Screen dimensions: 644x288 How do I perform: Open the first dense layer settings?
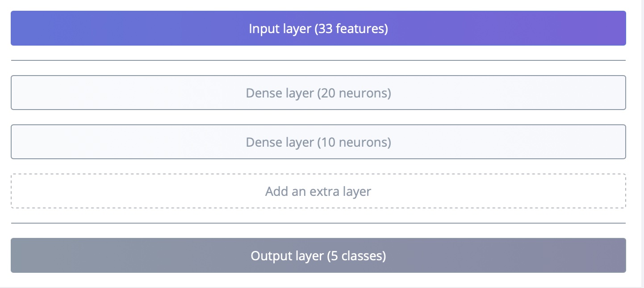click(318, 93)
